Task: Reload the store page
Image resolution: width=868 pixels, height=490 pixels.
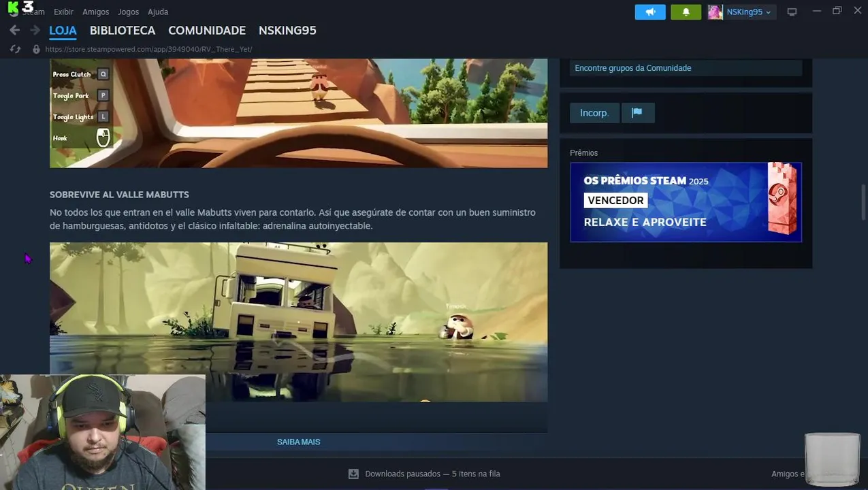Action: click(x=15, y=49)
